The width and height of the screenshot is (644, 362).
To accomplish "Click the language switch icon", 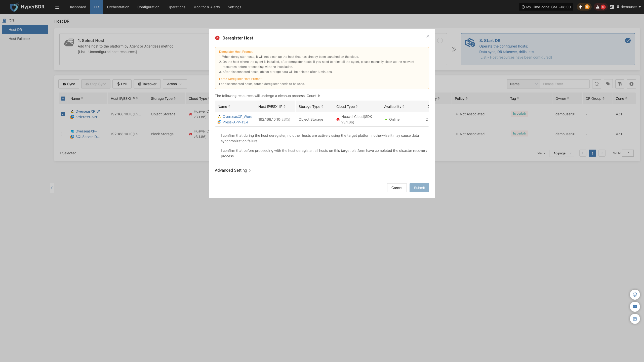I will click(612, 7).
